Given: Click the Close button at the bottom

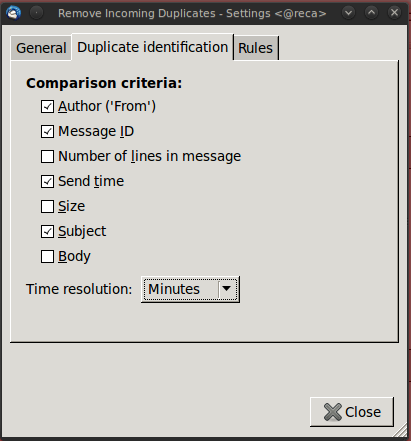Looking at the screenshot, I should pos(352,412).
